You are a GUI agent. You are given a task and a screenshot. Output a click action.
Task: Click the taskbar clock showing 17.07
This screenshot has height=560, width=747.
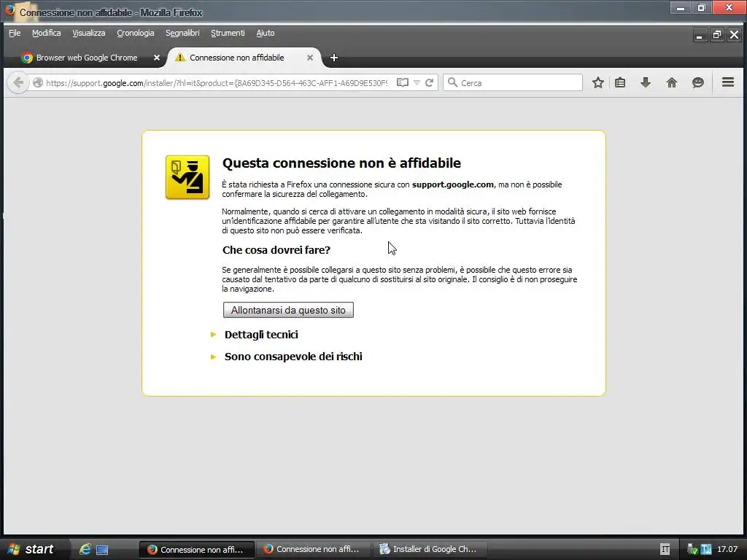[x=727, y=549]
